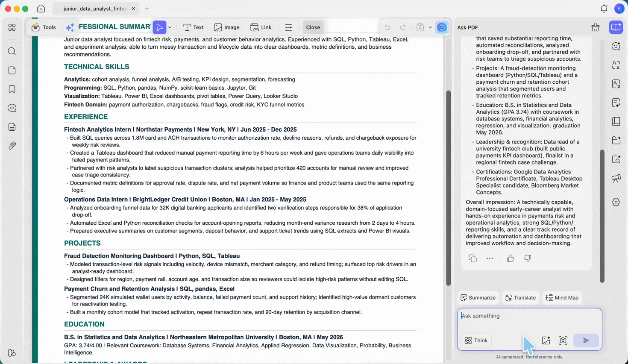Select the cursor selection tool in the toolbar
Image resolution: width=628 pixels, height=364 pixels.
pos(159,27)
